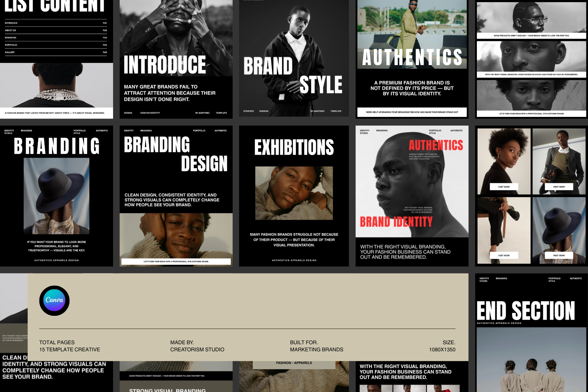Click the top-left VISIT NOW! button
Viewport: 588px width, 392px height.
(x=504, y=187)
